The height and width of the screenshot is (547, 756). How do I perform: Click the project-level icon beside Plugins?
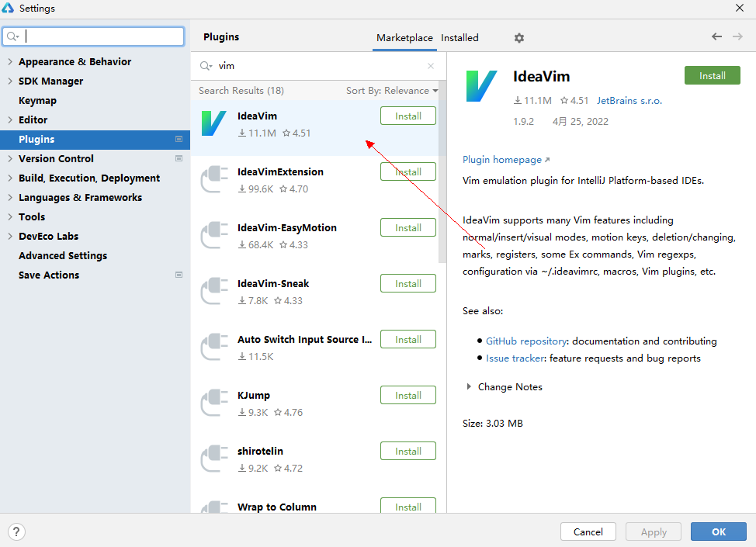point(179,140)
